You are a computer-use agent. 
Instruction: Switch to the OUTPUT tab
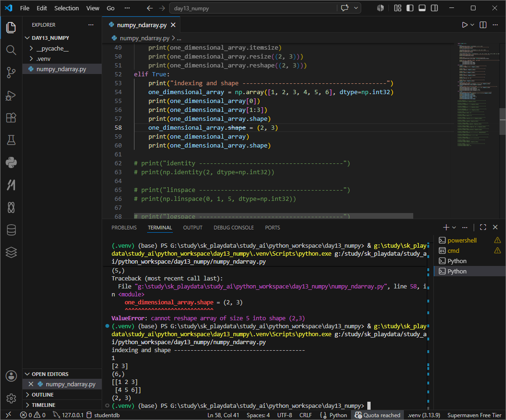click(x=193, y=228)
